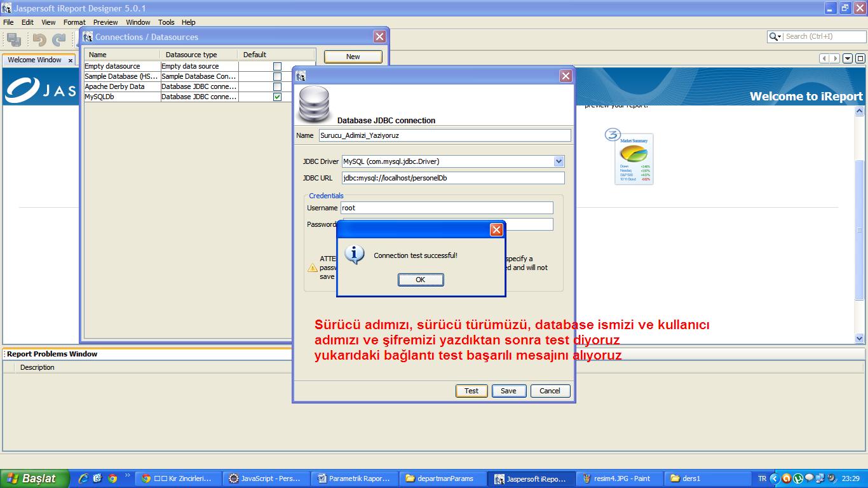Toggle Default checkbox for Sample Database

click(x=277, y=76)
